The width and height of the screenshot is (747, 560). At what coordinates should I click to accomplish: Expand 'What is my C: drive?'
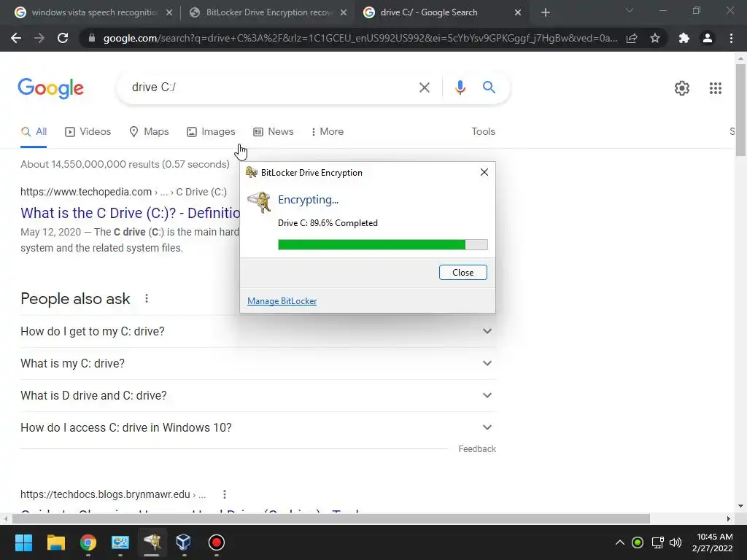(x=258, y=363)
